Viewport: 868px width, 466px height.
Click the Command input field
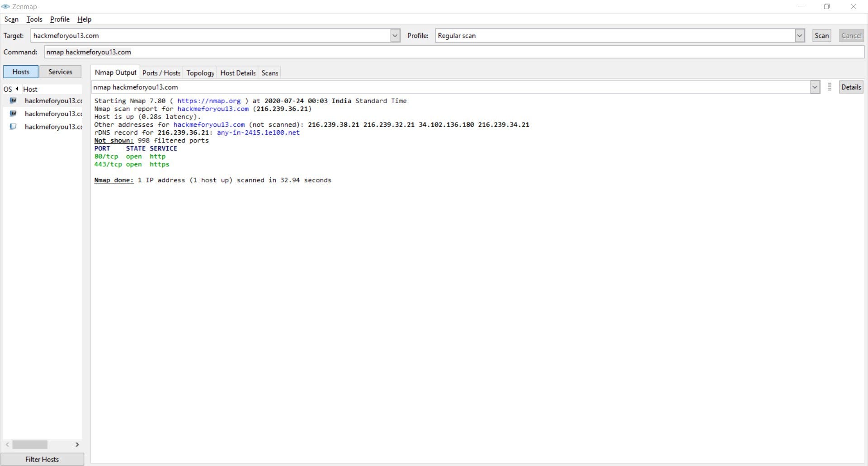click(454, 52)
